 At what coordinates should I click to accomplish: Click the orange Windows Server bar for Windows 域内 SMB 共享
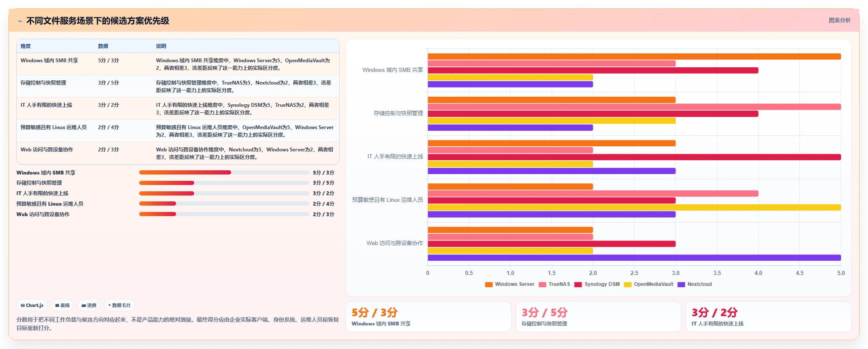[x=634, y=56]
